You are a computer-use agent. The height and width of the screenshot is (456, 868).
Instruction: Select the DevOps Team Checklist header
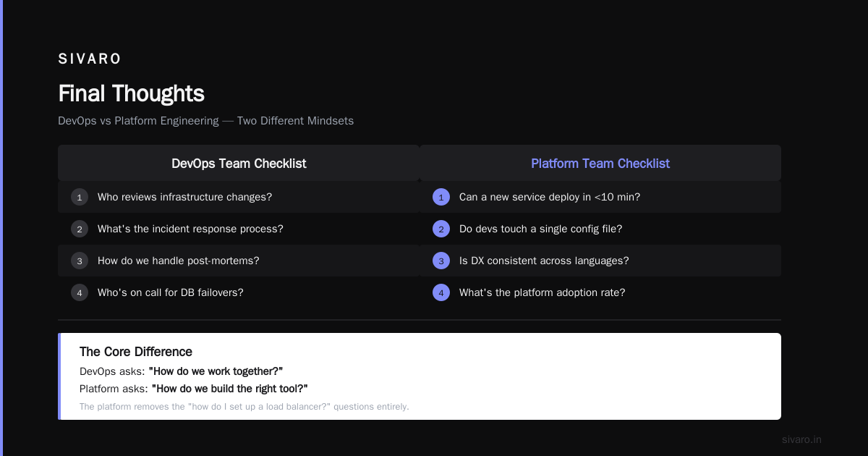(239, 163)
